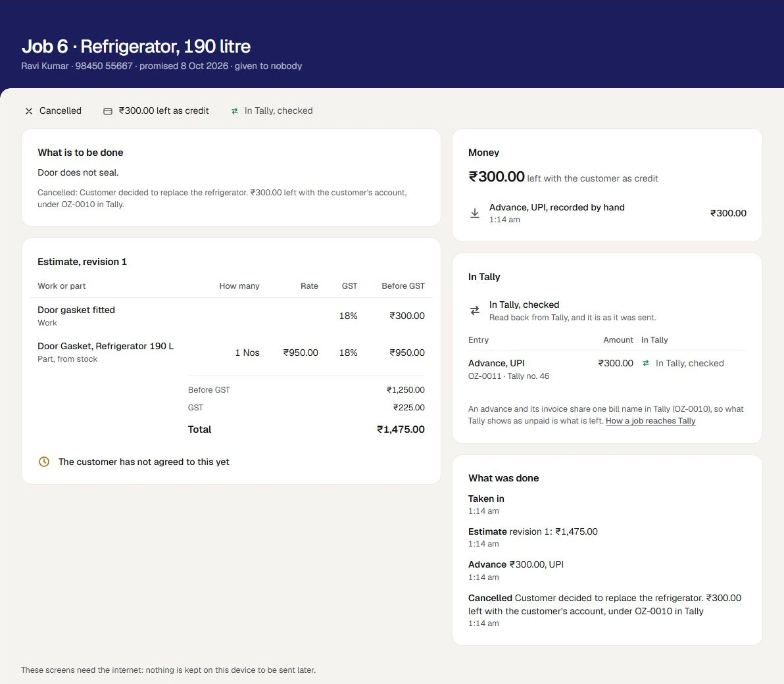Click the OZ-0011 · Tally no. 46 reference

pos(508,376)
